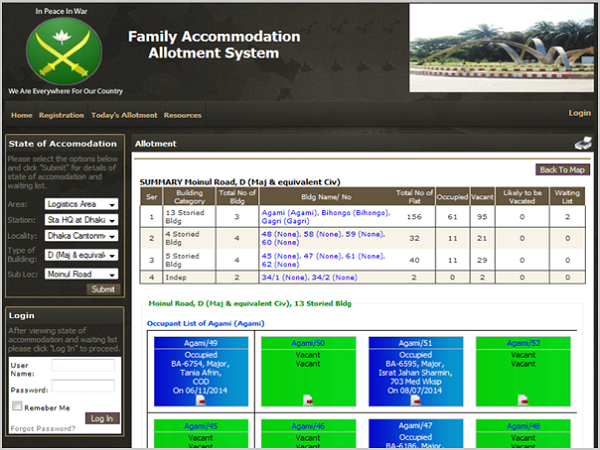
Task: Open document icon on Agami/51 card
Action: click(415, 400)
